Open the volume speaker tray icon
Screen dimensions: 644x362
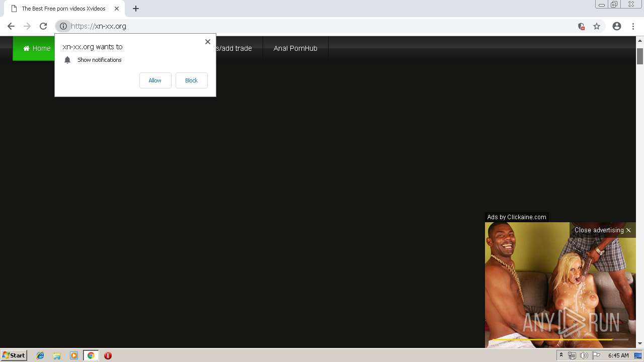pyautogui.click(x=584, y=355)
